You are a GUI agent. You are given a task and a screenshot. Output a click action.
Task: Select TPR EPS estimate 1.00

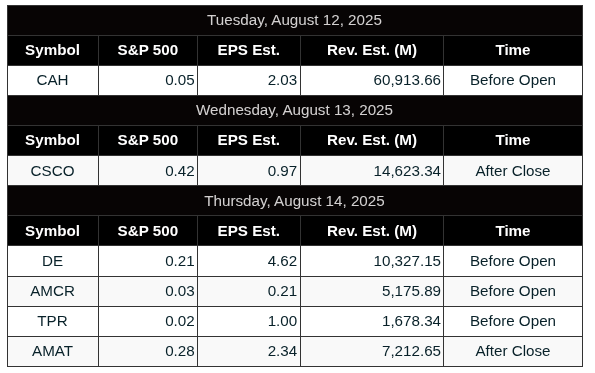click(x=282, y=321)
